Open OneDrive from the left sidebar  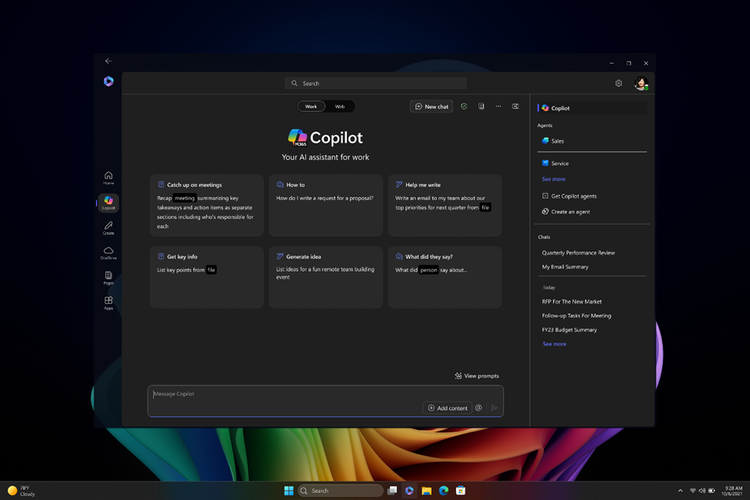click(x=108, y=252)
